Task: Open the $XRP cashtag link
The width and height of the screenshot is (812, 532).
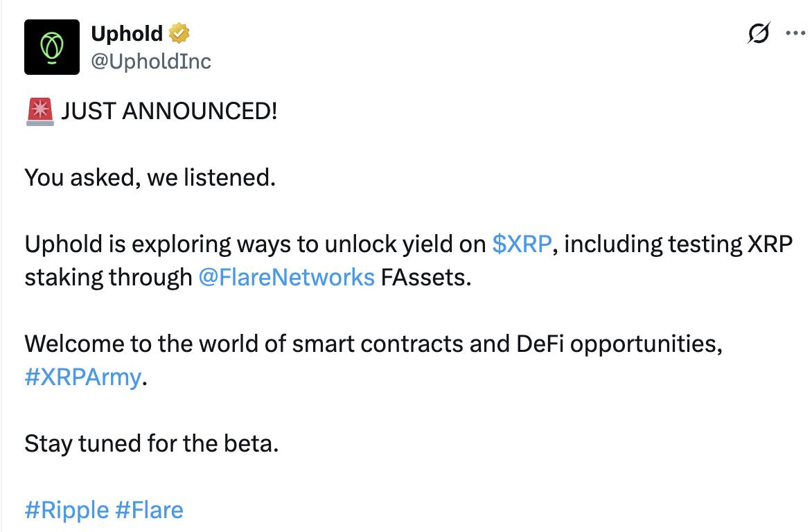Action: pyautogui.click(x=522, y=244)
